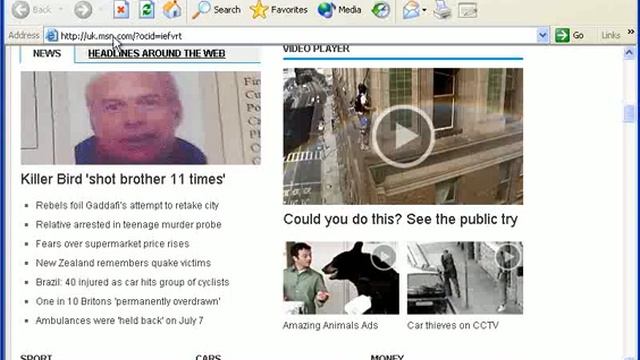This screenshot has height=360, width=640.
Task: Click the page icon in address bar
Action: [x=51, y=36]
